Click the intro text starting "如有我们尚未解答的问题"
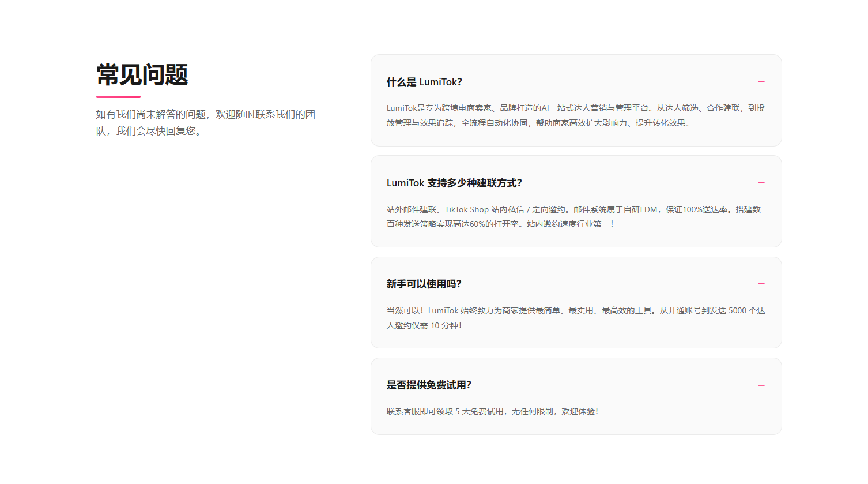The image size is (868, 484). pyautogui.click(x=206, y=123)
